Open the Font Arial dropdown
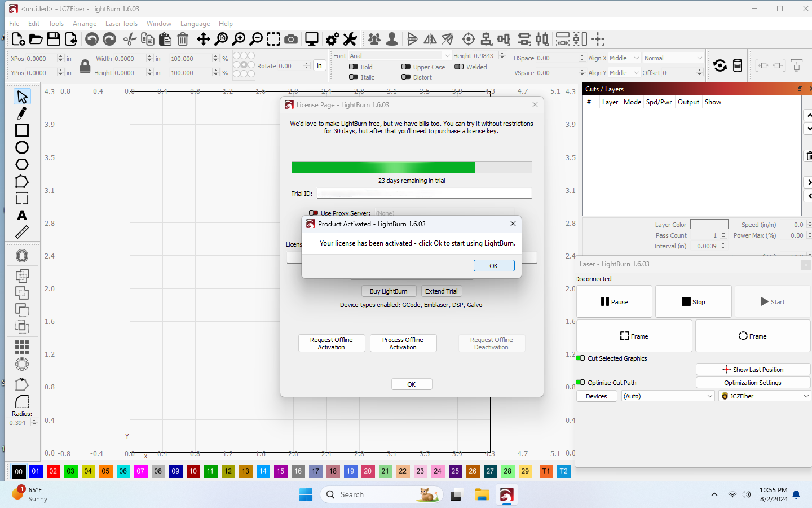The height and width of the screenshot is (508, 812). [x=400, y=56]
